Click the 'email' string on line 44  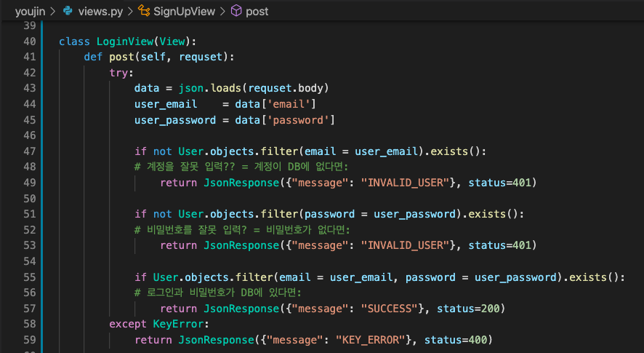coord(289,104)
